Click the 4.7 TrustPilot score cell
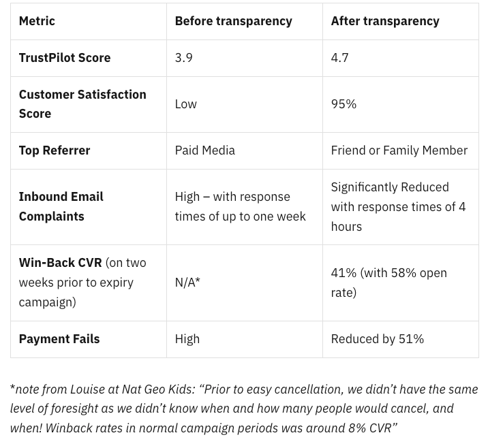 click(339, 58)
